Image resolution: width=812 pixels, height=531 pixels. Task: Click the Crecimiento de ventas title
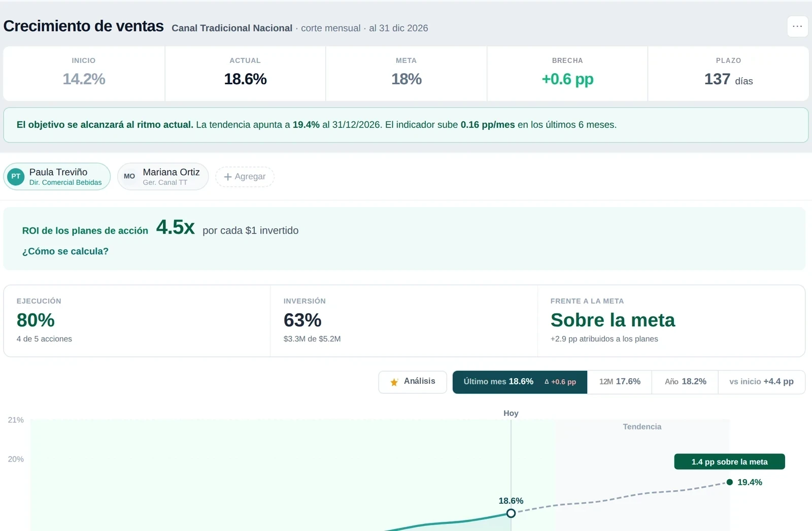click(x=84, y=26)
